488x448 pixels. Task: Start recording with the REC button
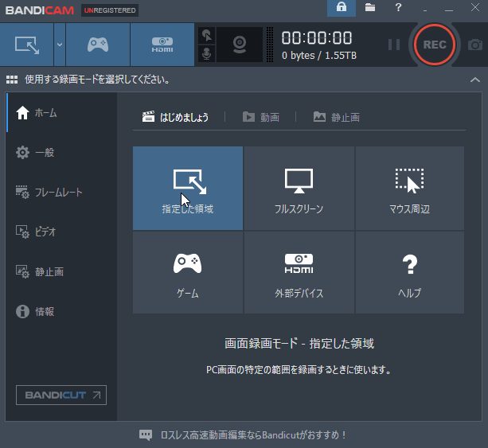(435, 45)
